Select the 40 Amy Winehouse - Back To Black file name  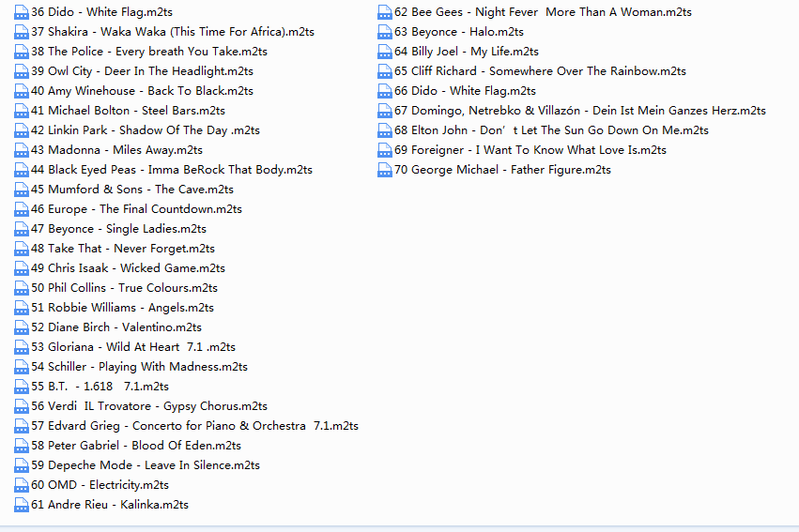[142, 91]
